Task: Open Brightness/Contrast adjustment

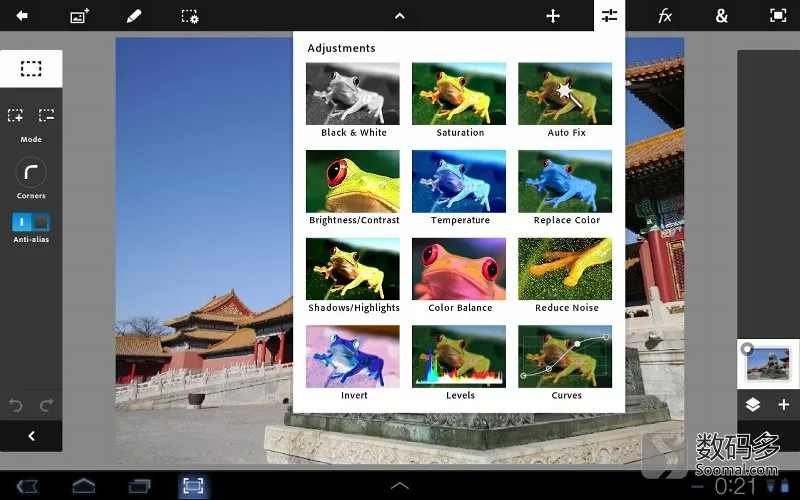Action: [353, 188]
